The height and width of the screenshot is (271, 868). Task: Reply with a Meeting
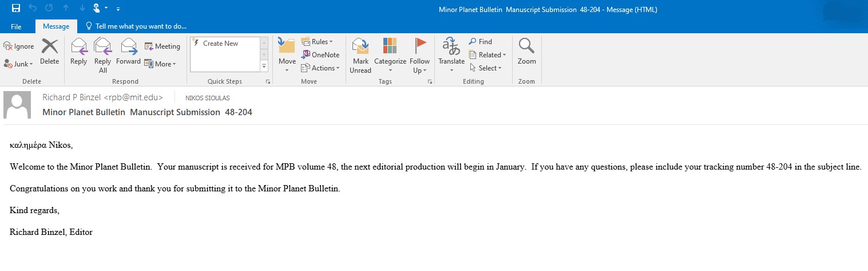pyautogui.click(x=162, y=46)
